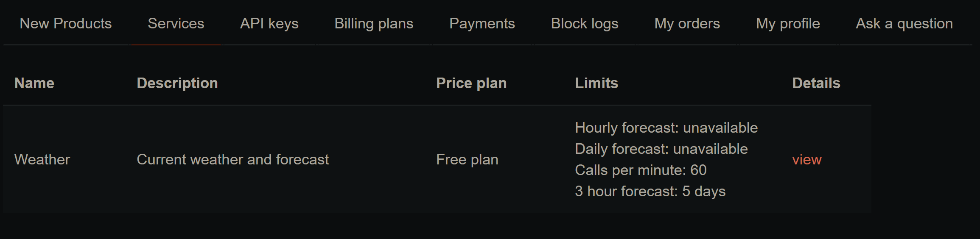The height and width of the screenshot is (239, 980).
Task: Show the Block logs tab
Action: (584, 24)
